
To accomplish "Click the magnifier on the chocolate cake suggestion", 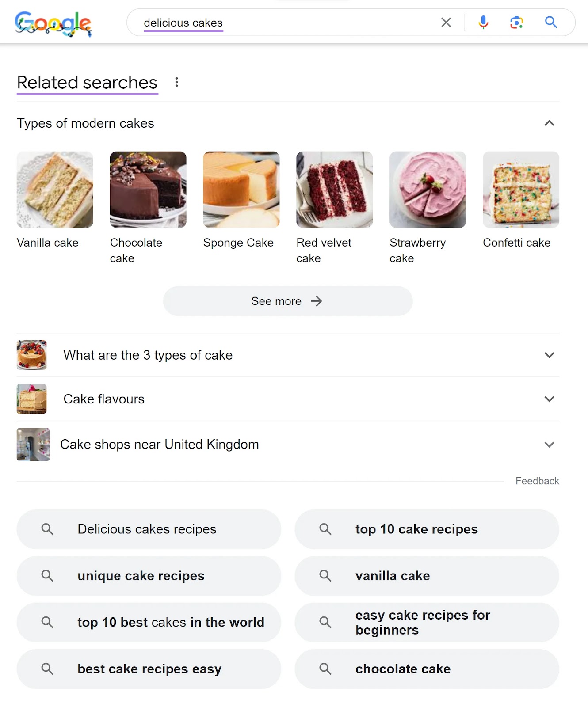I will pyautogui.click(x=325, y=669).
